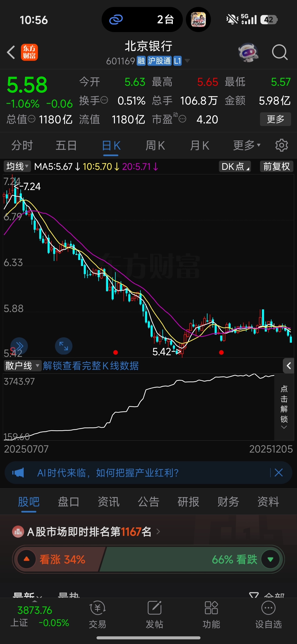Tap 解锁查看完整K线数据 link
Screen dimensions: 297x644
[91, 366]
